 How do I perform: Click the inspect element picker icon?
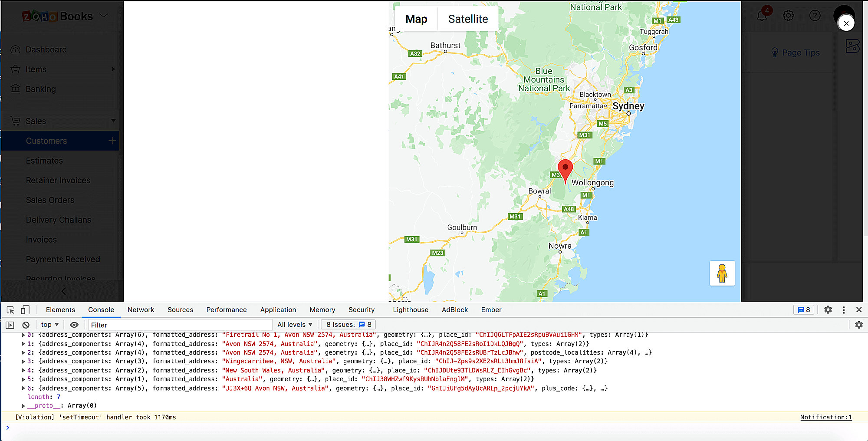10,310
